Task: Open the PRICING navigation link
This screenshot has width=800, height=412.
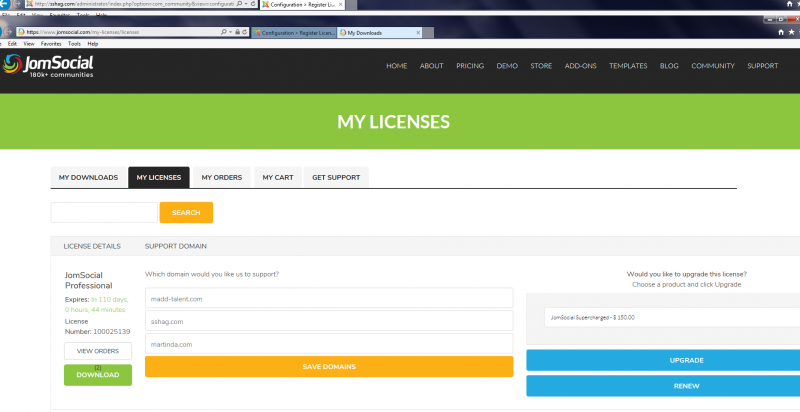Action: click(470, 66)
